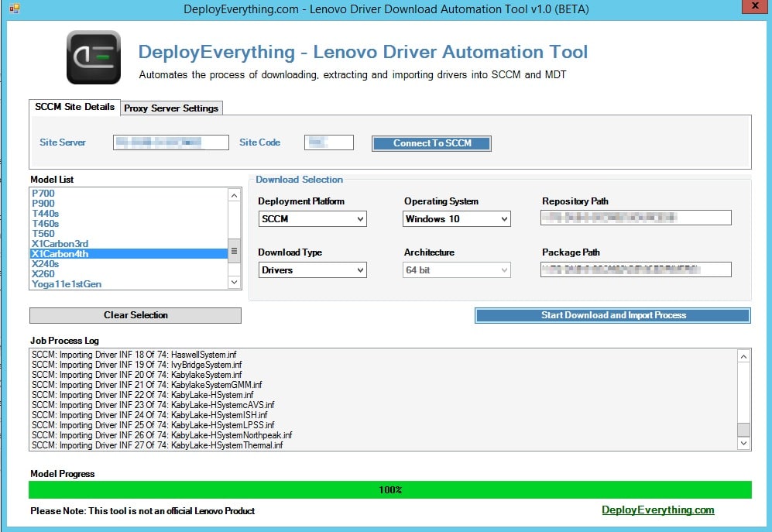Open the Operating System dropdown
The width and height of the screenshot is (772, 532).
tap(456, 218)
